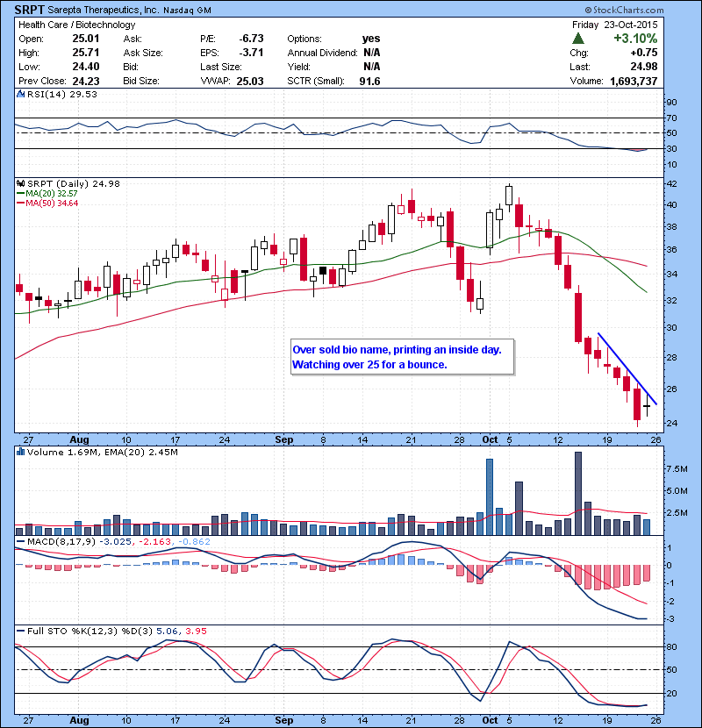Screen dimensions: 702x728
Task: Click the date 'Friday 23-Oct-2015'
Action: (x=614, y=25)
